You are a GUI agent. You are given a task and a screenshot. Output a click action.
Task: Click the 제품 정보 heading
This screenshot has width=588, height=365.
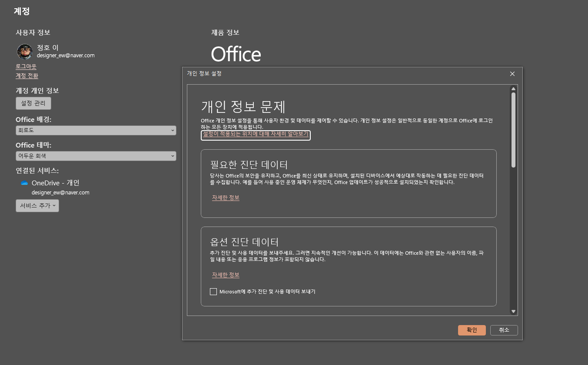tap(225, 33)
